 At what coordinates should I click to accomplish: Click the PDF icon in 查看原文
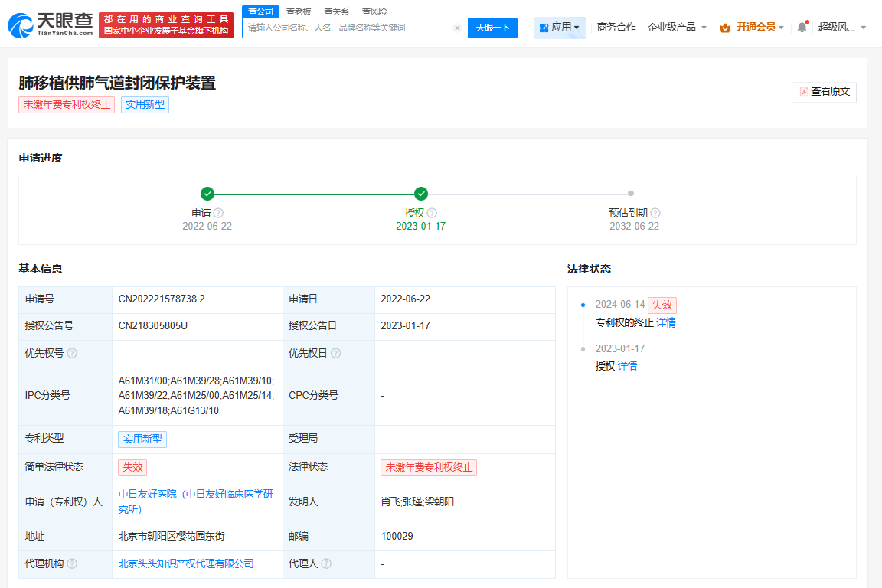point(805,92)
